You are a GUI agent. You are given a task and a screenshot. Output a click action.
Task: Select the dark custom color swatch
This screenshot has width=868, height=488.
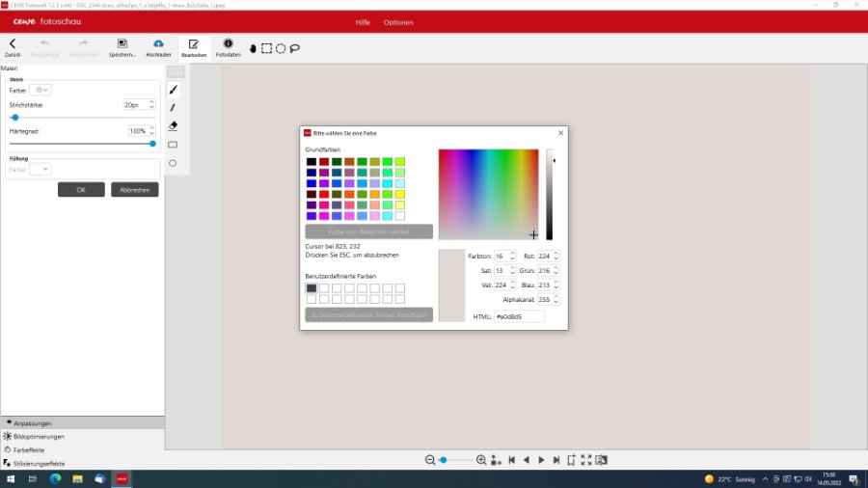312,288
